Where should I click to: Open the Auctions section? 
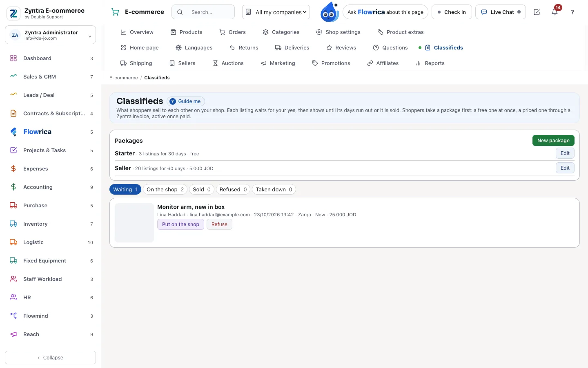[x=228, y=63]
